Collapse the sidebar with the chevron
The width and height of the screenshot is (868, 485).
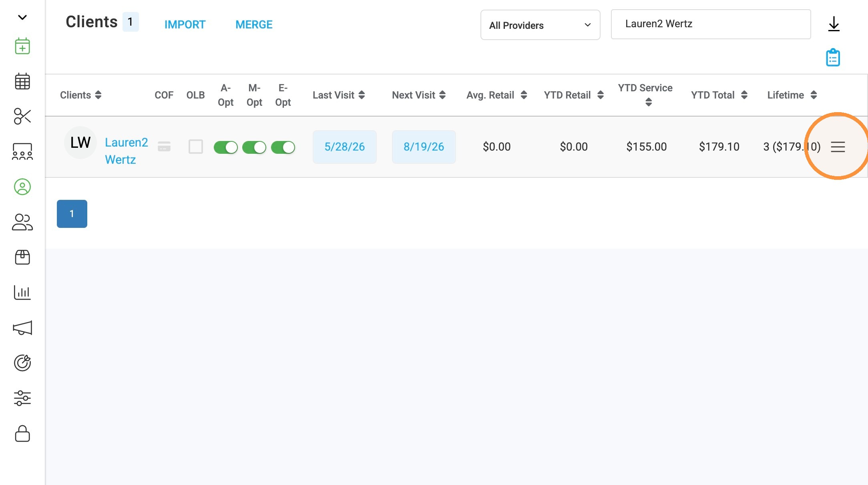click(22, 17)
